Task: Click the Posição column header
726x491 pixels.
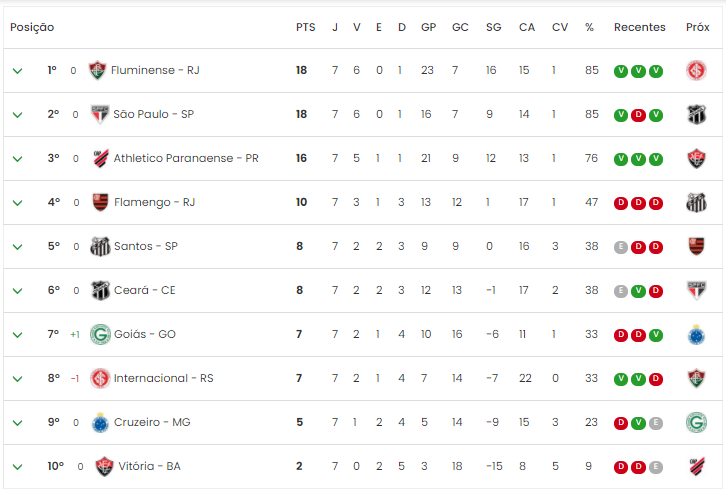Action: click(32, 27)
